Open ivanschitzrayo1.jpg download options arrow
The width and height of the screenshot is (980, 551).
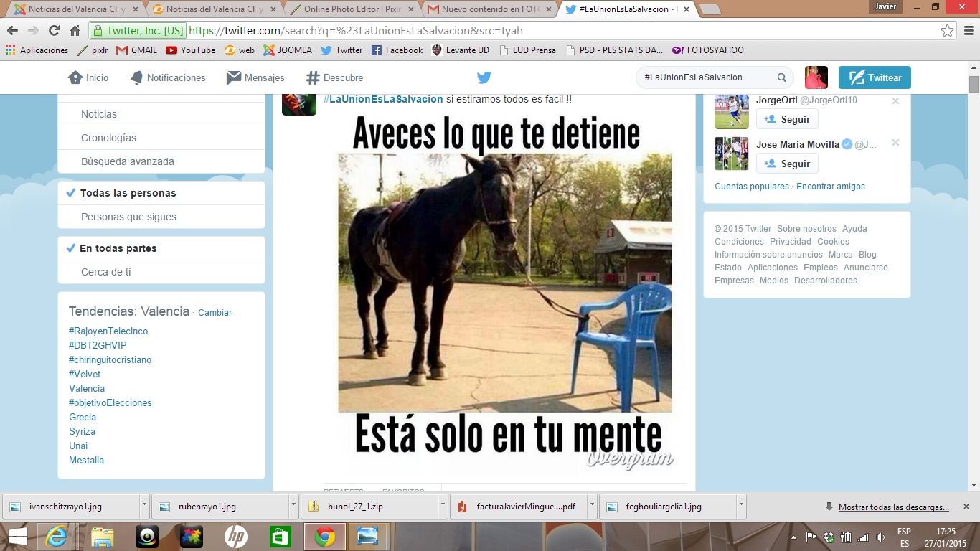coord(143,506)
